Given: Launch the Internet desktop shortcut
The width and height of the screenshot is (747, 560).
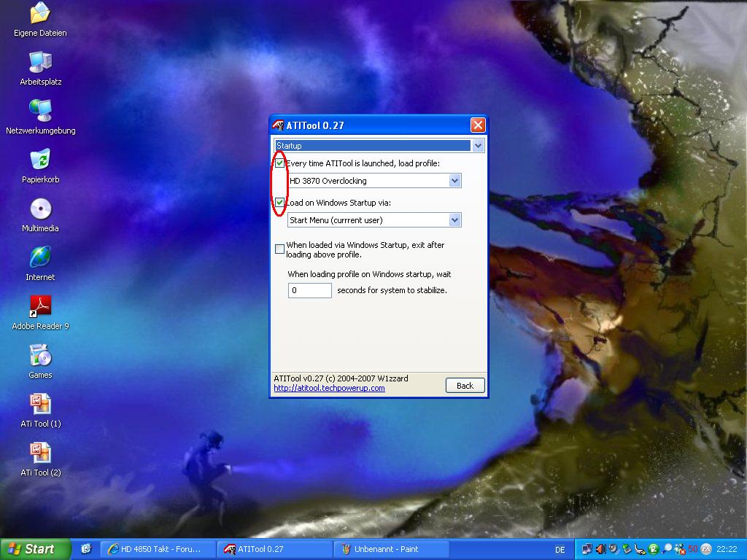Looking at the screenshot, I should [41, 263].
